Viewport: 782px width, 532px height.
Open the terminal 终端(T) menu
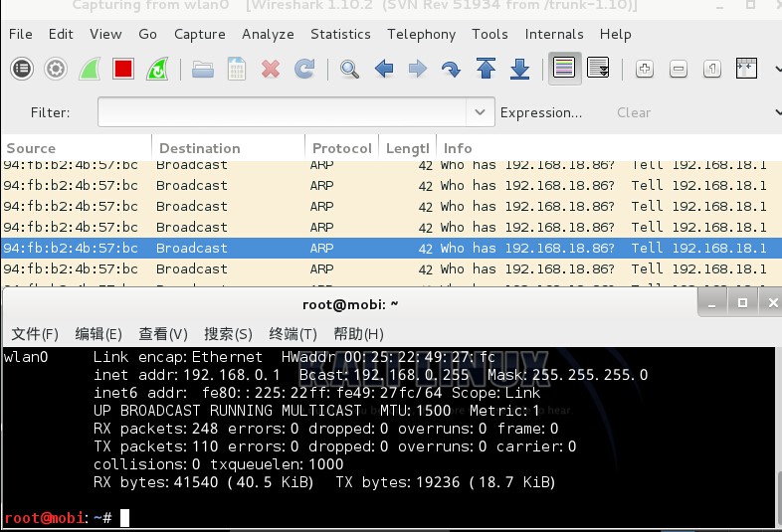[x=293, y=333]
